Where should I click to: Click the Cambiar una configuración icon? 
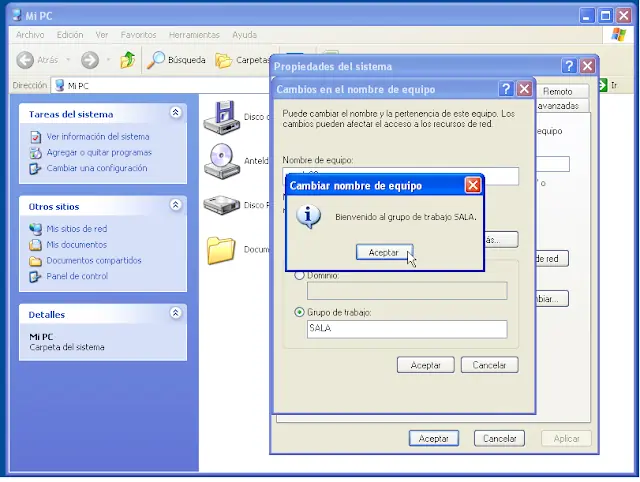(36, 169)
